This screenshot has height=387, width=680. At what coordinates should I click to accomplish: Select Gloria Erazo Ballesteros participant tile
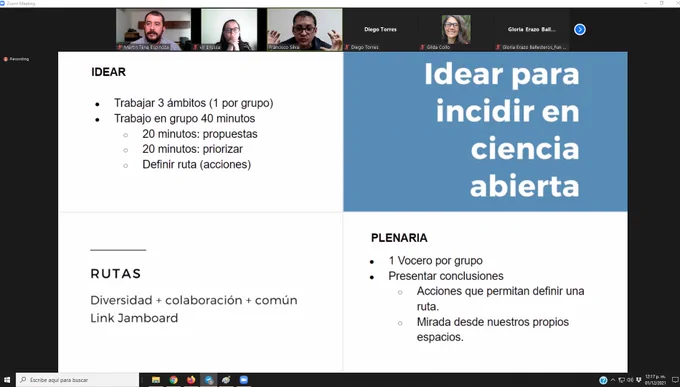531,30
